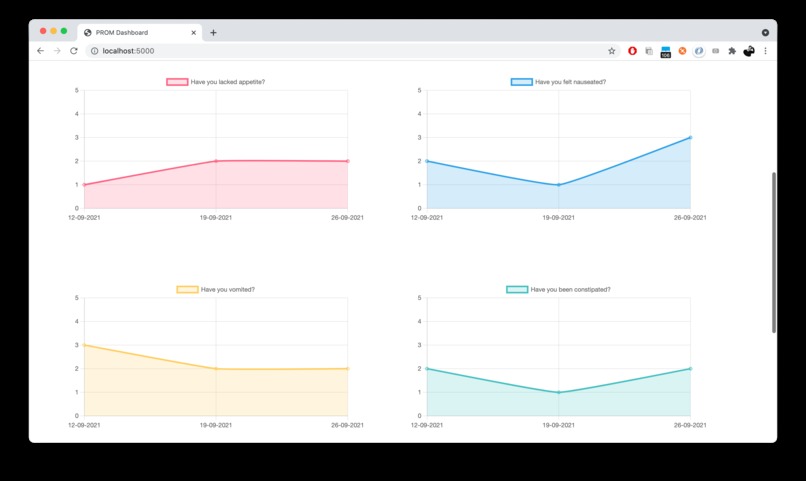Open the profile avatar in the toolbar
Screen dimensions: 806x481
pos(749,51)
